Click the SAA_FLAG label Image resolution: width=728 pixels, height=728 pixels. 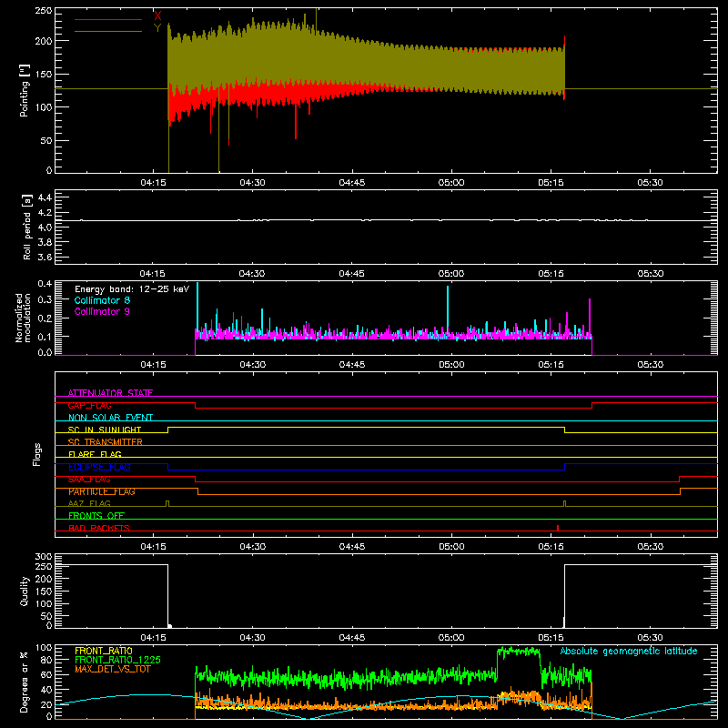click(x=89, y=480)
